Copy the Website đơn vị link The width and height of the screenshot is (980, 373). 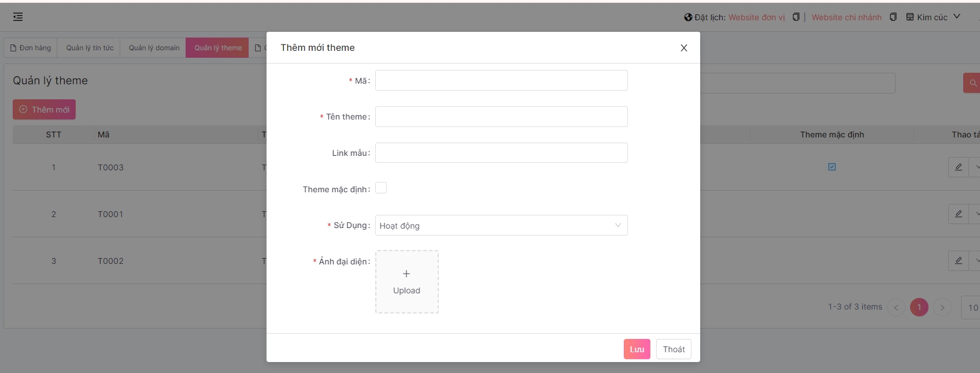pyautogui.click(x=796, y=17)
